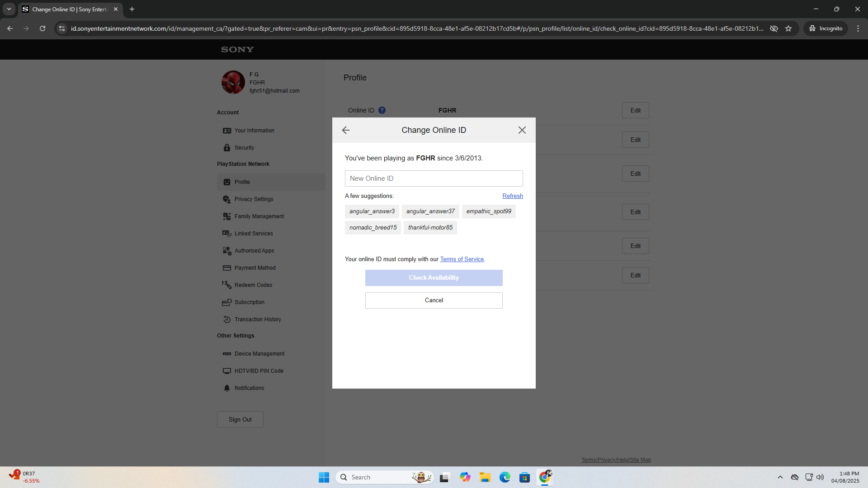The height and width of the screenshot is (488, 868).
Task: Click the Family Management icon
Action: pyautogui.click(x=227, y=216)
